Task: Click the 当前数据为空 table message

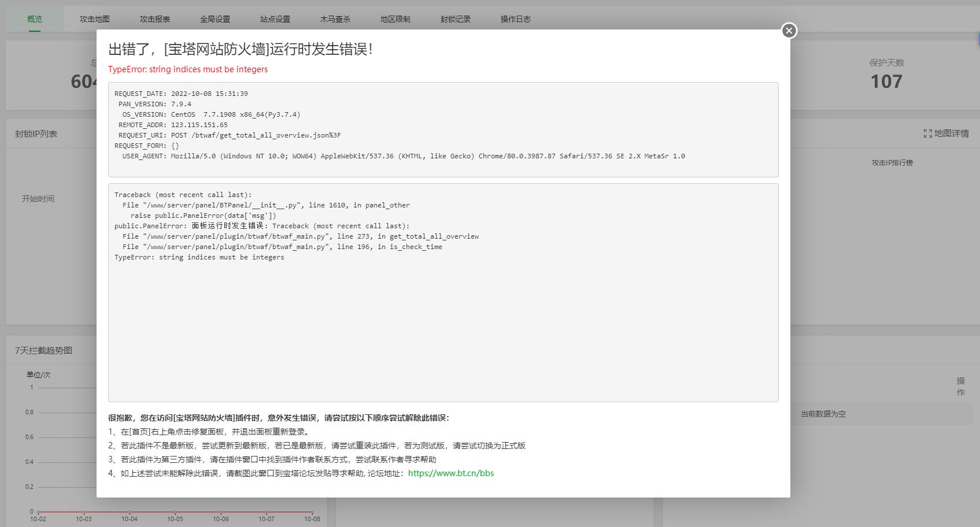Action: tap(823, 414)
